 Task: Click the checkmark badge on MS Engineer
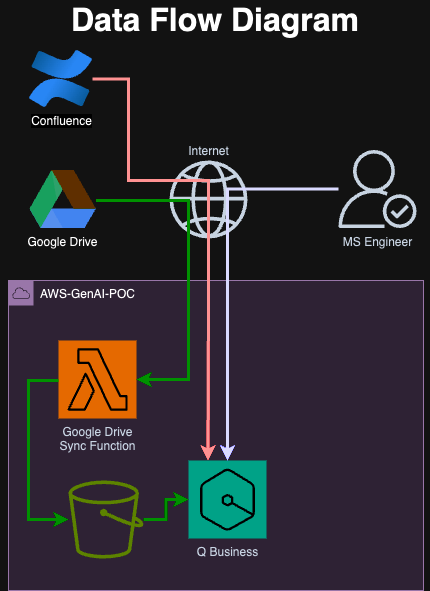tap(399, 211)
